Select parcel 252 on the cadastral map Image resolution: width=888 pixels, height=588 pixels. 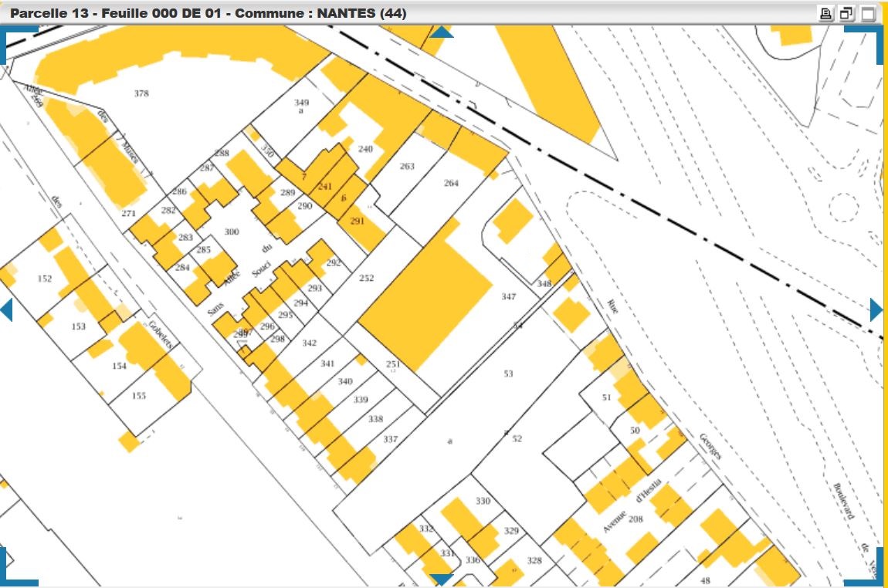tap(366, 279)
